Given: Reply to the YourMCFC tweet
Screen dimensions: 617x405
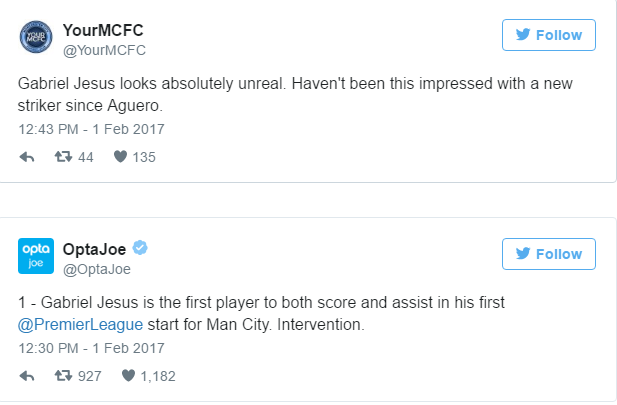Looking at the screenshot, I should click(x=27, y=157).
